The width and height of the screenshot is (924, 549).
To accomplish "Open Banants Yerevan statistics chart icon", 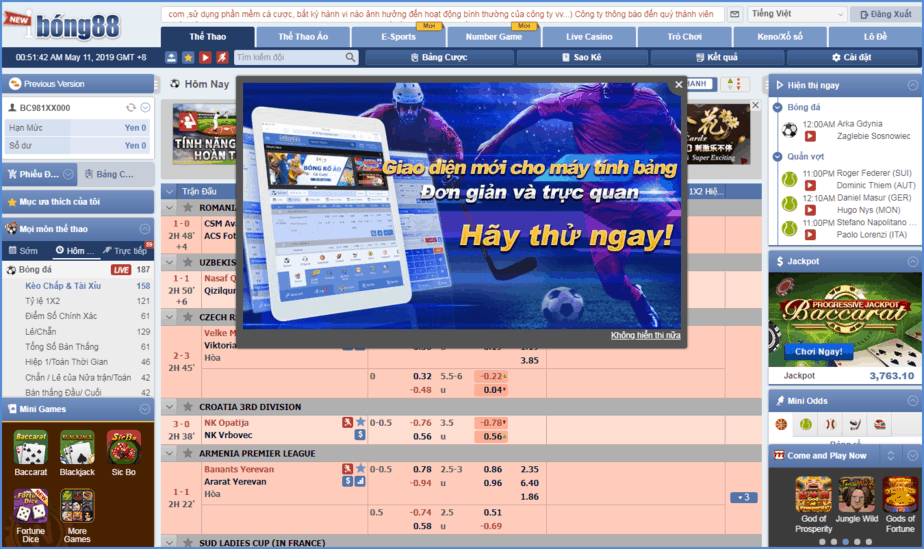I will pos(360,482).
